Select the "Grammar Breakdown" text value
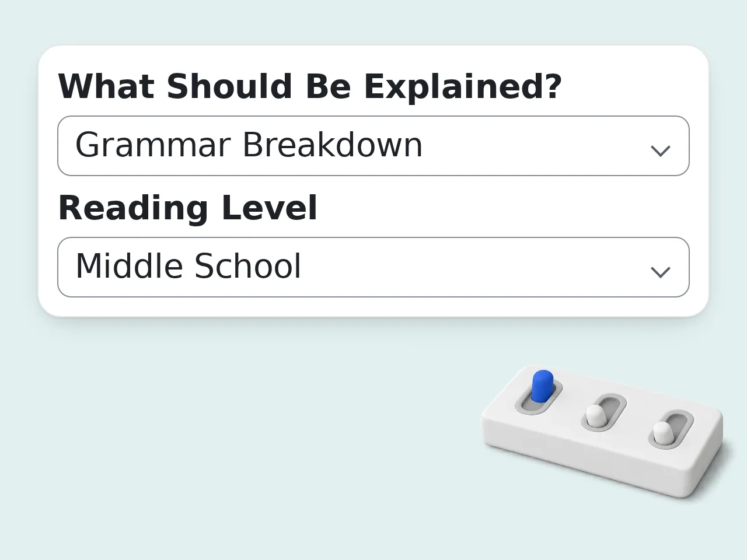 point(249,145)
